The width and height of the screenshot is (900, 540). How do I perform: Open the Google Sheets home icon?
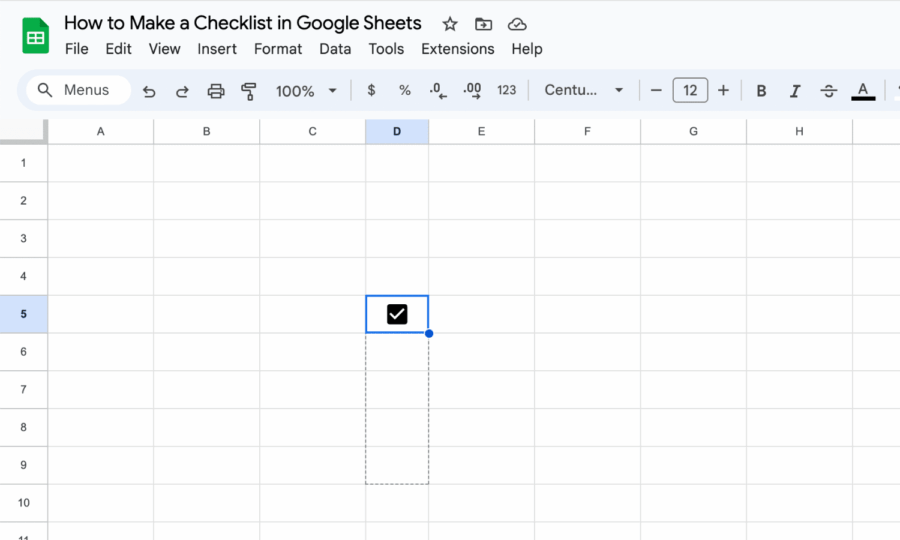(x=35, y=36)
